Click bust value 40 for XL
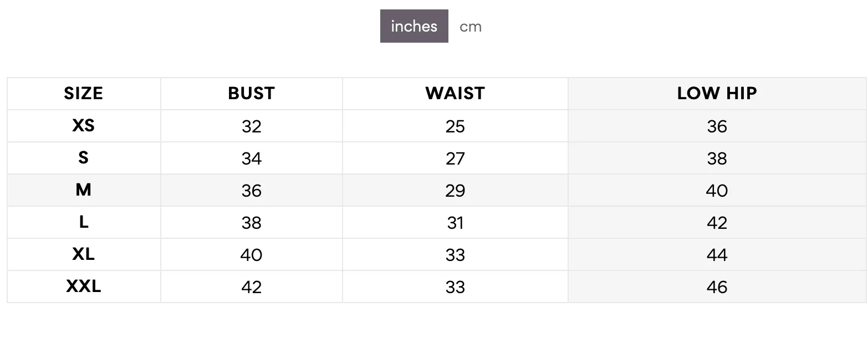 (x=251, y=255)
